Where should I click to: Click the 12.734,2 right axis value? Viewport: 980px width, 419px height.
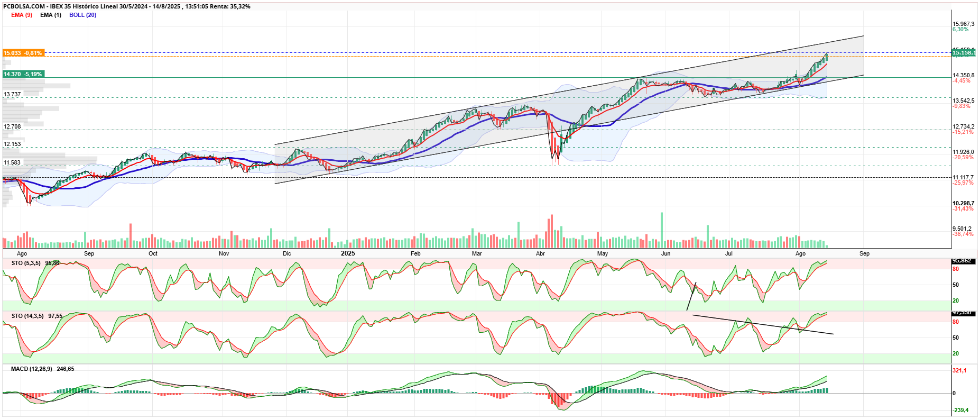coord(963,126)
